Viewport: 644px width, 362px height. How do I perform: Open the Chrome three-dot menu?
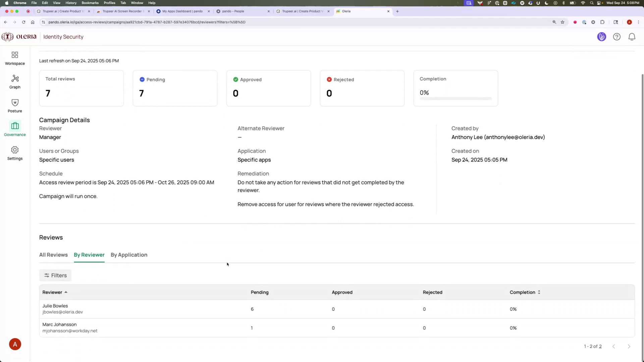coord(638,22)
